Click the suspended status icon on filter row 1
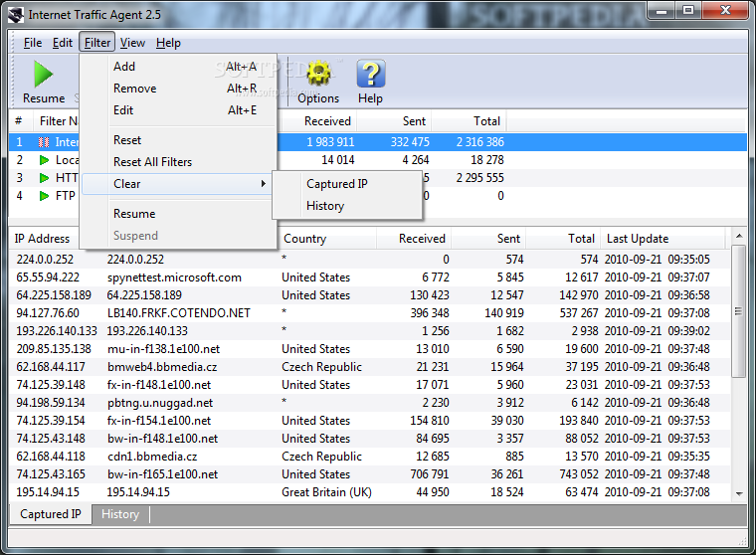756x555 pixels. pyautogui.click(x=44, y=142)
